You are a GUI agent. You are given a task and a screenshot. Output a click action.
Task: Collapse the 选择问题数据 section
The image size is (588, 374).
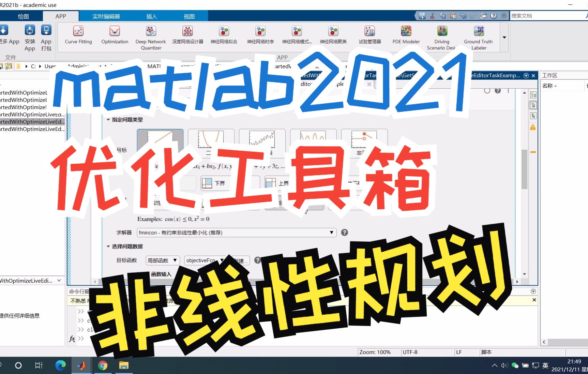pyautogui.click(x=108, y=246)
